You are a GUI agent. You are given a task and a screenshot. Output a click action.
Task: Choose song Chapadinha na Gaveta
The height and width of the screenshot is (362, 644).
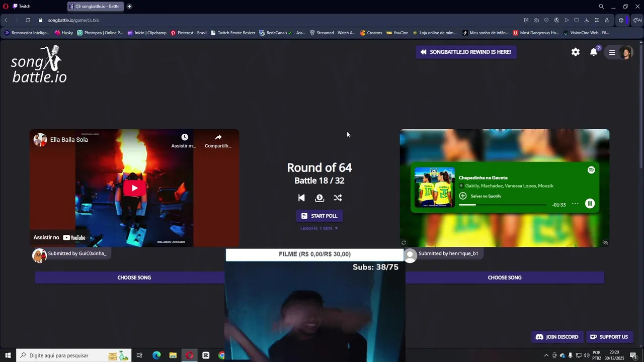point(505,278)
